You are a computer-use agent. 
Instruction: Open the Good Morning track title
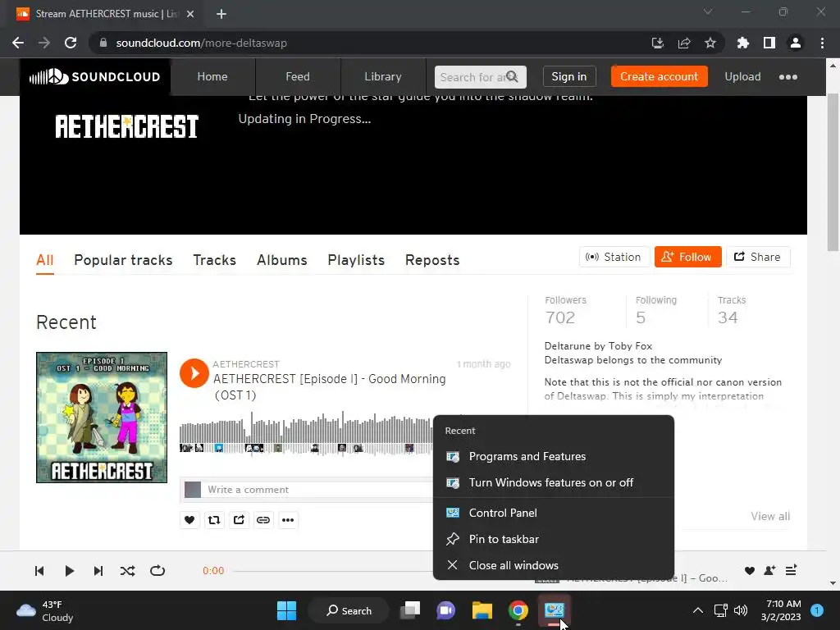point(330,387)
